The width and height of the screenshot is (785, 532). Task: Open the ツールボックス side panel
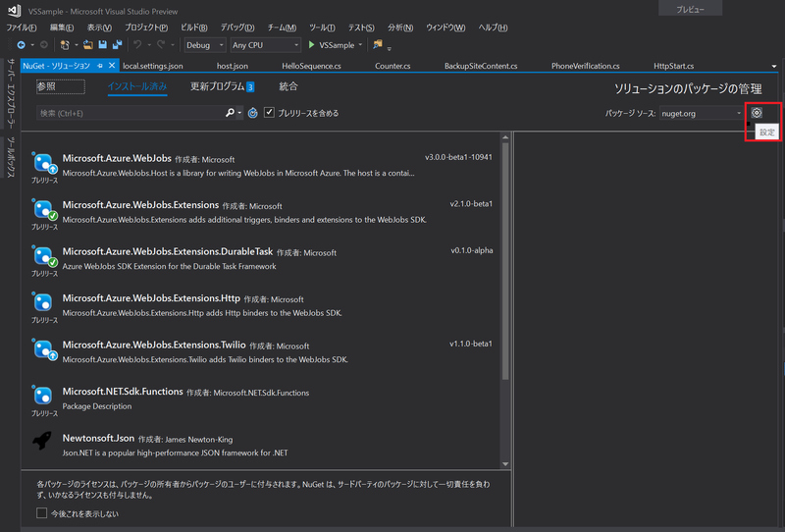coord(11,157)
